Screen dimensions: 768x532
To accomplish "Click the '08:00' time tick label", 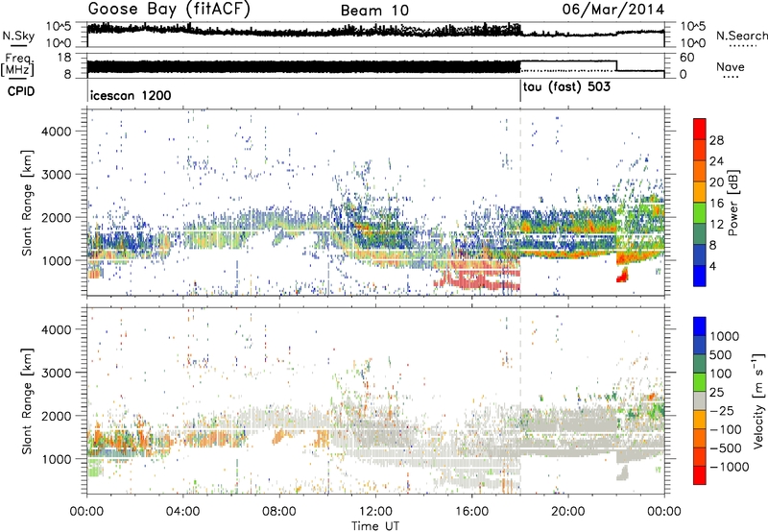I will (x=279, y=512).
